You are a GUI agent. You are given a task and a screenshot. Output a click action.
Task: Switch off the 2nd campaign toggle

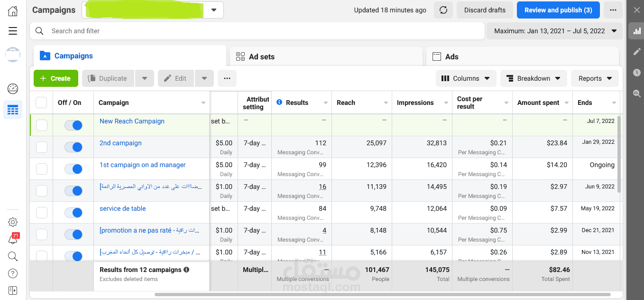(x=74, y=147)
